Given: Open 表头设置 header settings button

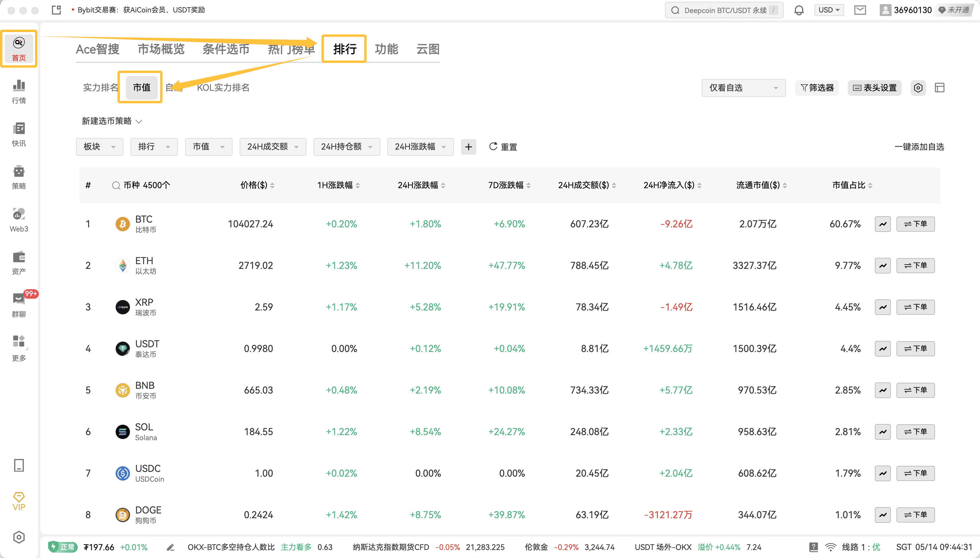Looking at the screenshot, I should click(x=875, y=88).
